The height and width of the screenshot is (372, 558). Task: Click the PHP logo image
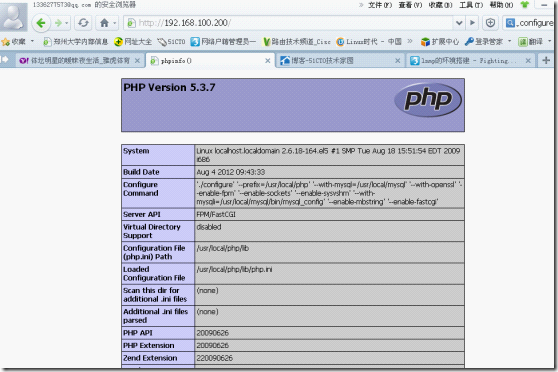[428, 100]
